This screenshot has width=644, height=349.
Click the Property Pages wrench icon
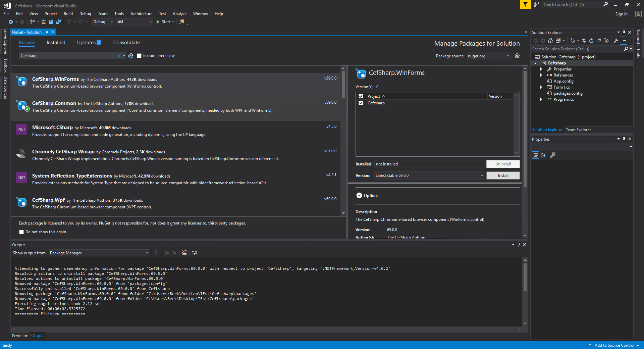tap(553, 155)
